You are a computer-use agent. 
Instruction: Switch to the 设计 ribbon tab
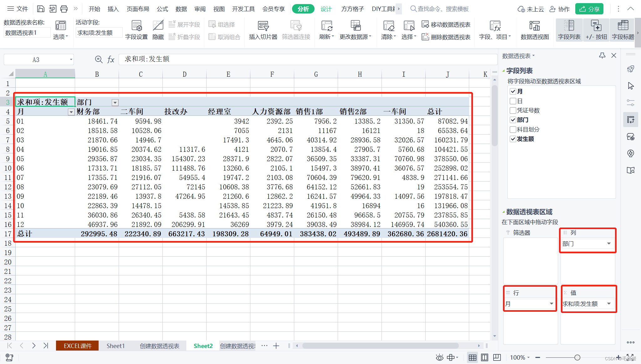326,9
